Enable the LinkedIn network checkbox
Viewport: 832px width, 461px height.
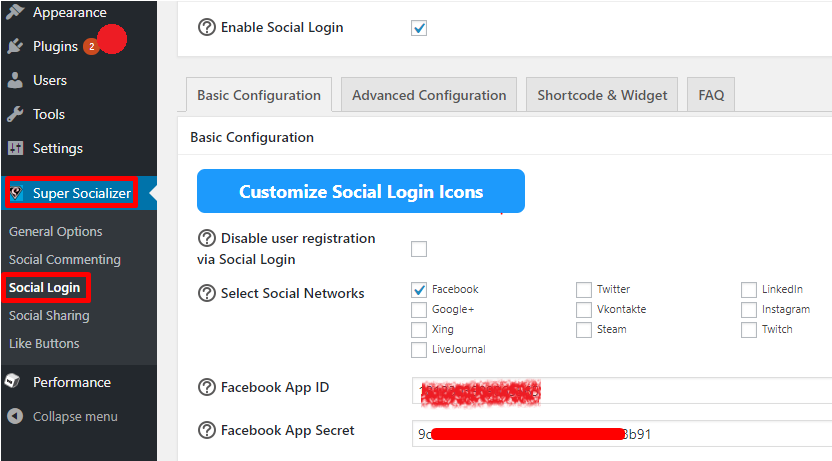749,290
